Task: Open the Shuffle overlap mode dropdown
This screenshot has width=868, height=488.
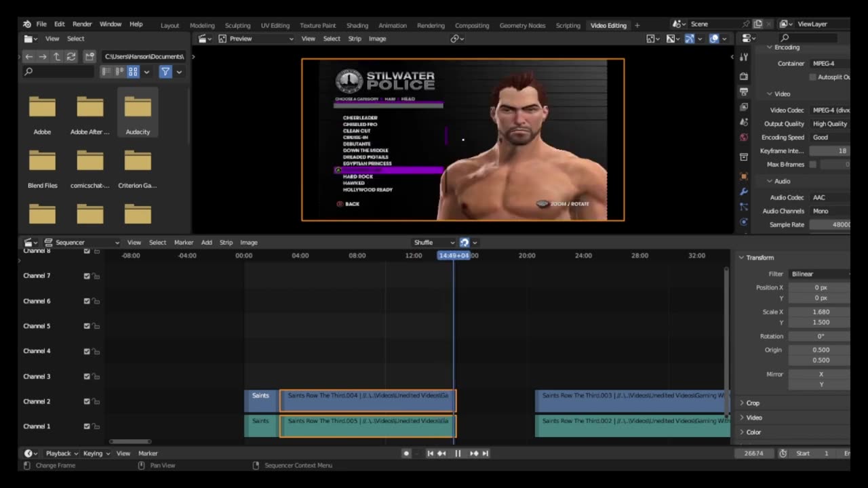Action: point(434,242)
